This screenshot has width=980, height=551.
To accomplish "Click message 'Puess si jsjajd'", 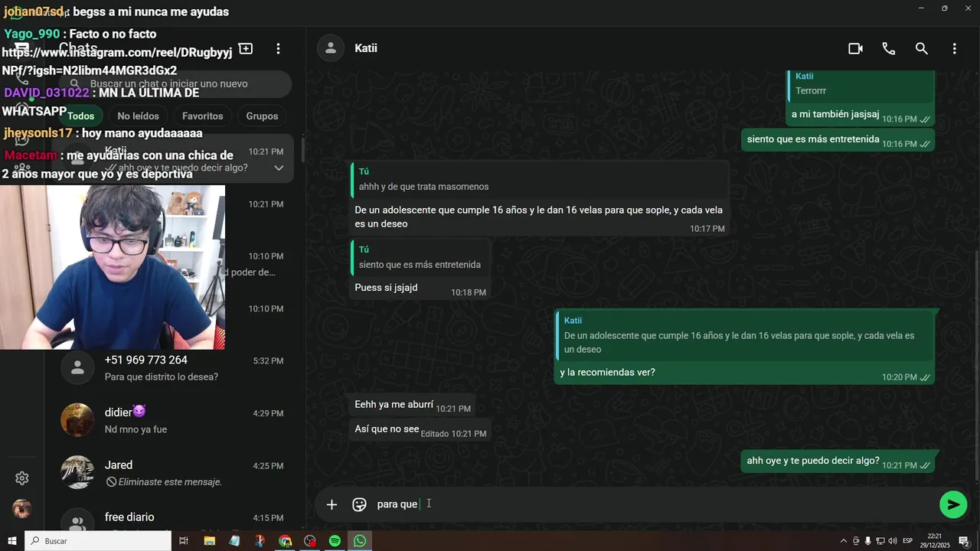I will 386,288.
